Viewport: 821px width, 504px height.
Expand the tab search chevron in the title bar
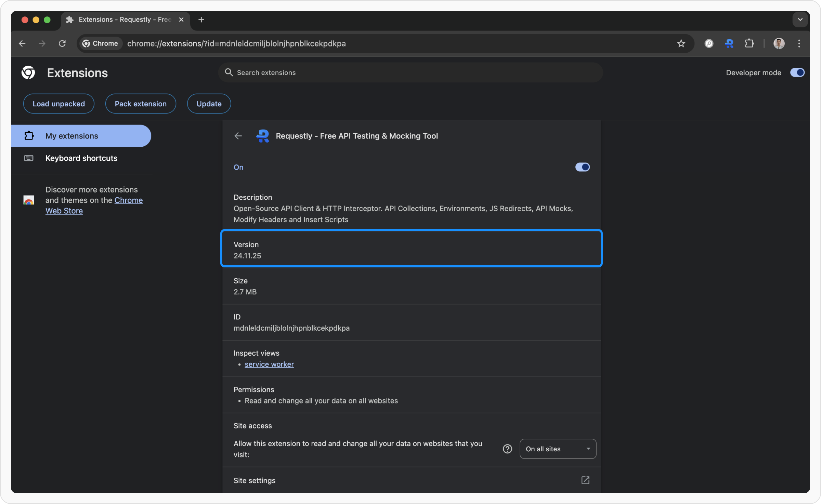click(x=800, y=19)
